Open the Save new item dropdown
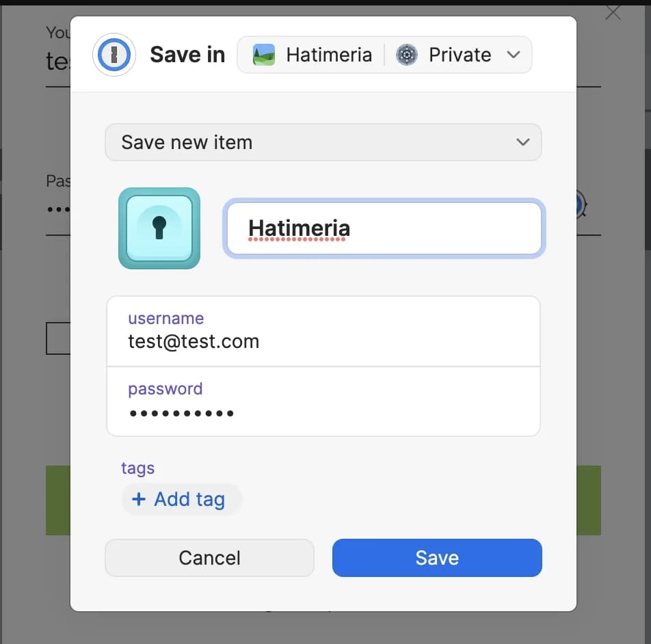 pyautogui.click(x=323, y=142)
